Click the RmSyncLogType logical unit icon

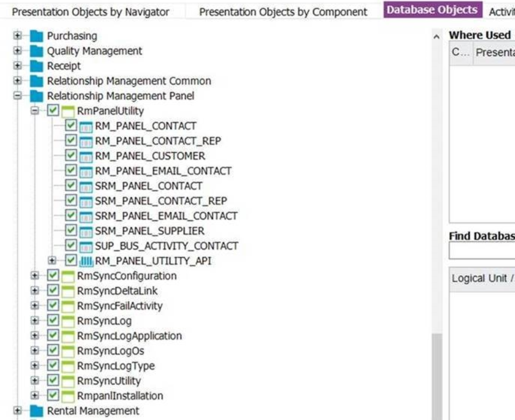(68, 367)
